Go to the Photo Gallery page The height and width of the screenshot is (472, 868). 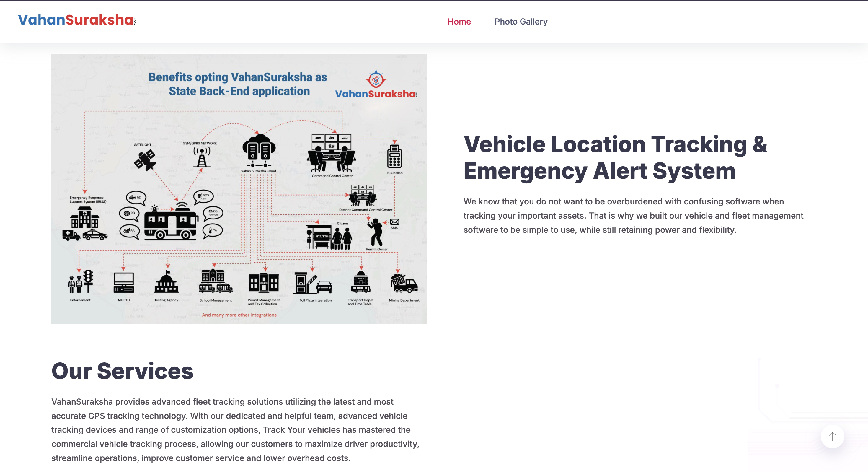(521, 22)
